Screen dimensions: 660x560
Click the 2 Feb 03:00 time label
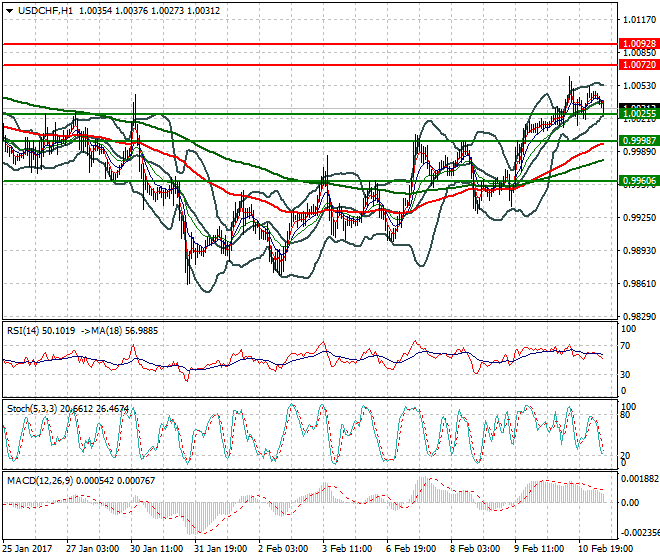pos(283,549)
